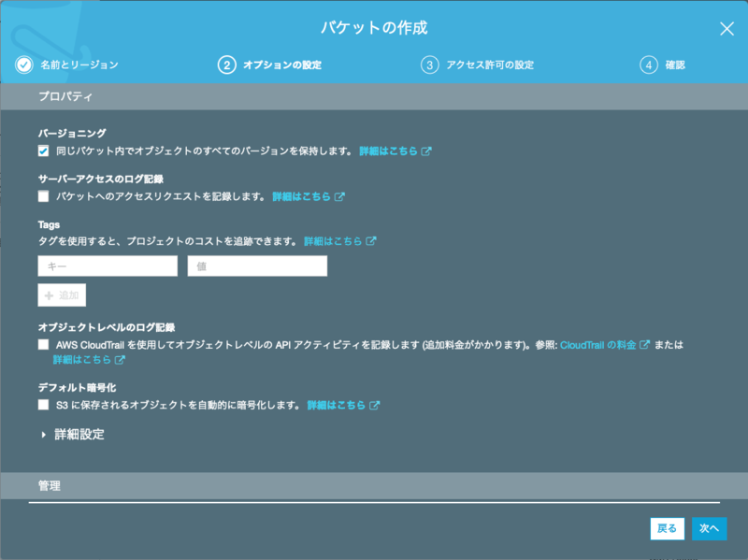This screenshot has width=748, height=560.
Task: Select step 3 アクセス許可の設定
Action: point(479,65)
